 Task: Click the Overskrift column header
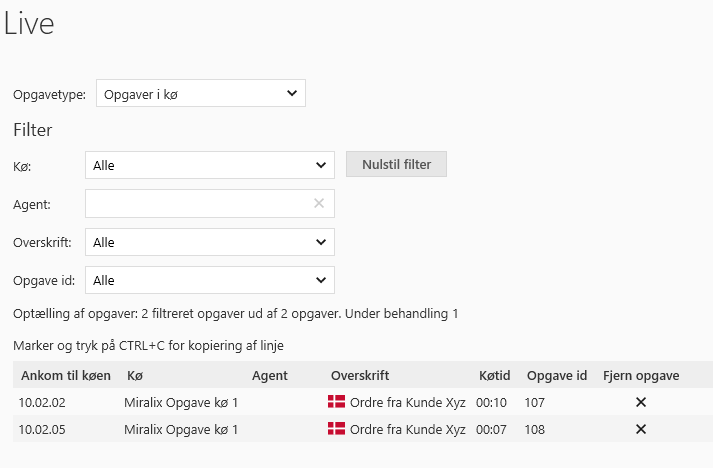pyautogui.click(x=359, y=376)
